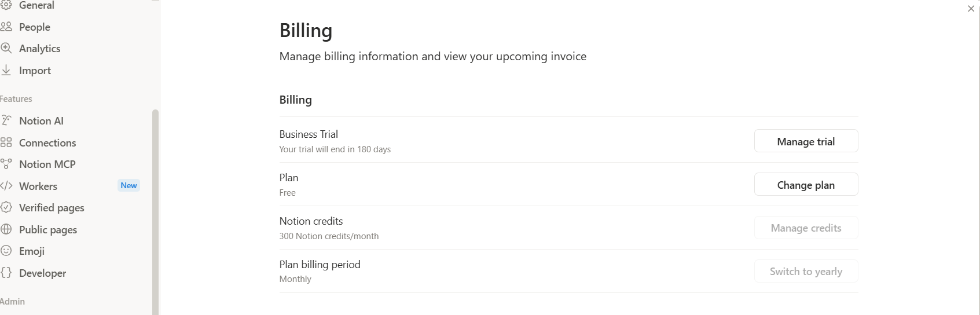Select the Connections grid icon
The image size is (980, 315).
pos(6,142)
